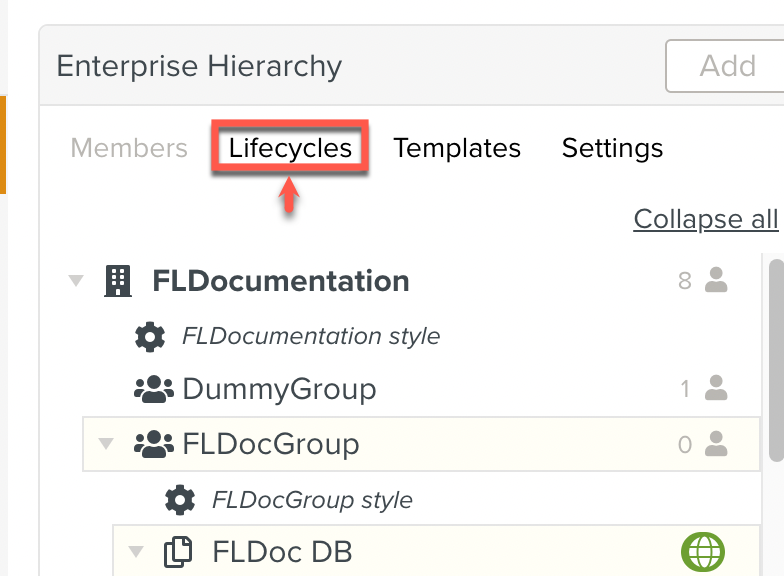The height and width of the screenshot is (576, 784).
Task: Go to the Settings tab
Action: tap(612, 148)
